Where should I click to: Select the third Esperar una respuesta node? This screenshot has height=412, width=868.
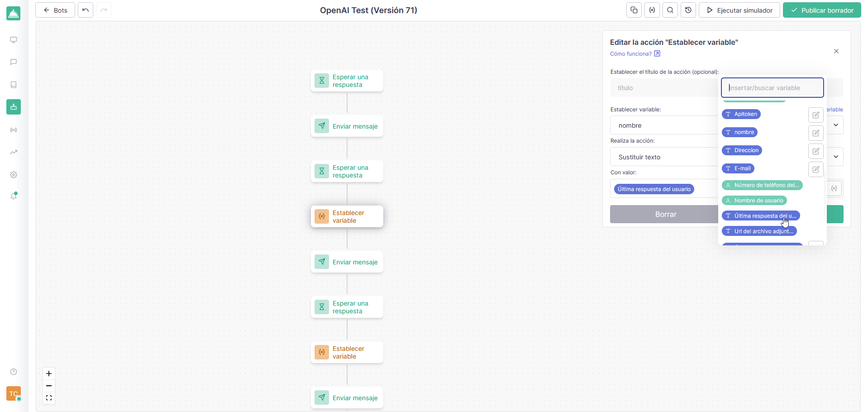(x=347, y=307)
